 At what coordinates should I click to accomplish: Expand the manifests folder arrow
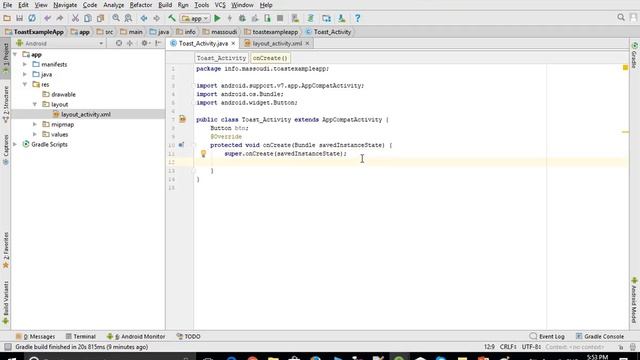click(25, 64)
